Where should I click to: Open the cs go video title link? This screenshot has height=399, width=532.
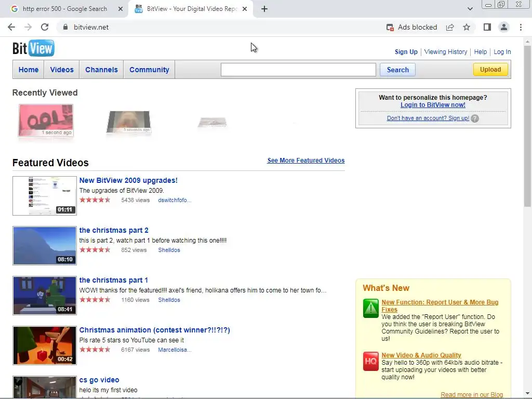pyautogui.click(x=99, y=380)
